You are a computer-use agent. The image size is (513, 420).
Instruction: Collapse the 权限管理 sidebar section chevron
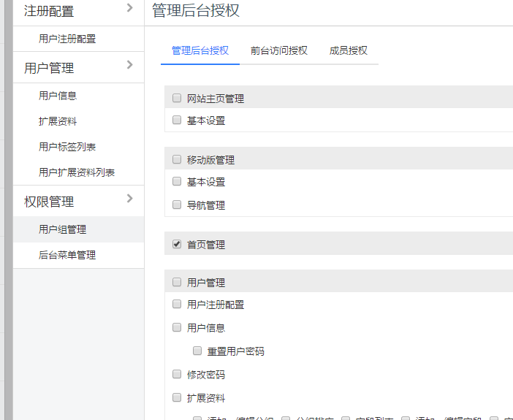click(x=129, y=198)
